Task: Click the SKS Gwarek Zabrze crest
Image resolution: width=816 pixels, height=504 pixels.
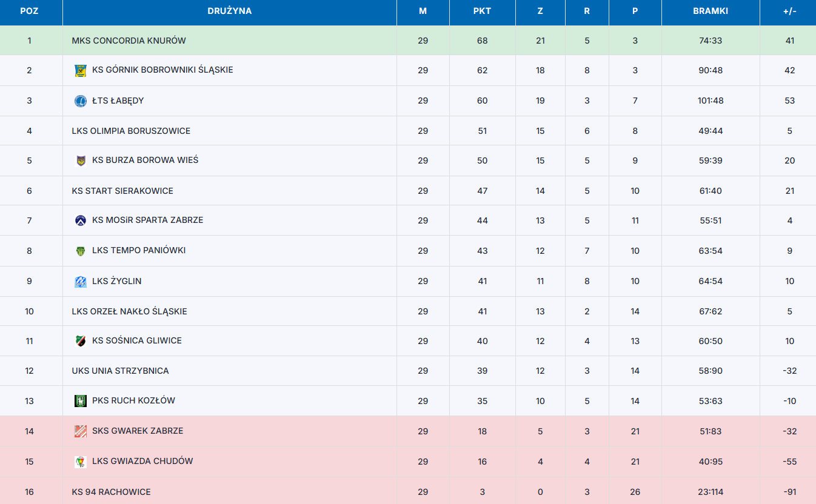Action: tap(81, 431)
